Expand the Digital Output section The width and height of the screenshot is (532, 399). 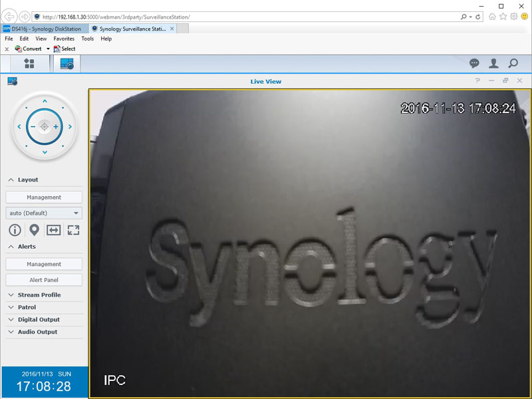pyautogui.click(x=11, y=319)
